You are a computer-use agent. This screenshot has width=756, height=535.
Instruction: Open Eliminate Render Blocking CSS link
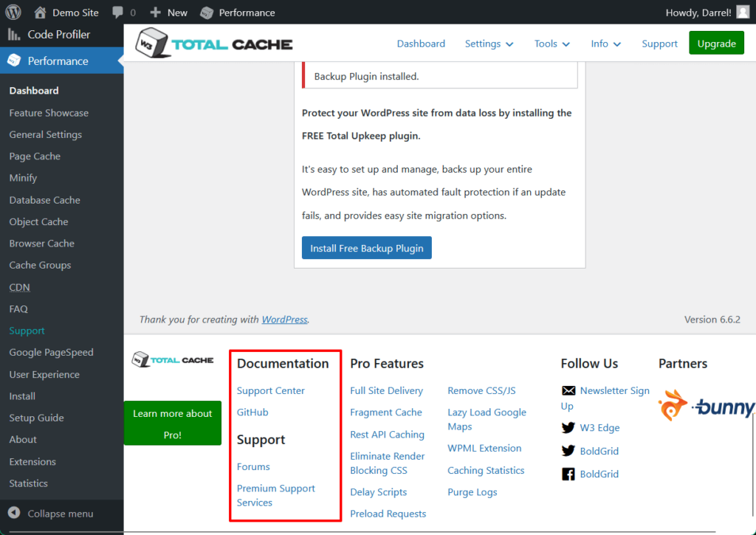pos(387,463)
